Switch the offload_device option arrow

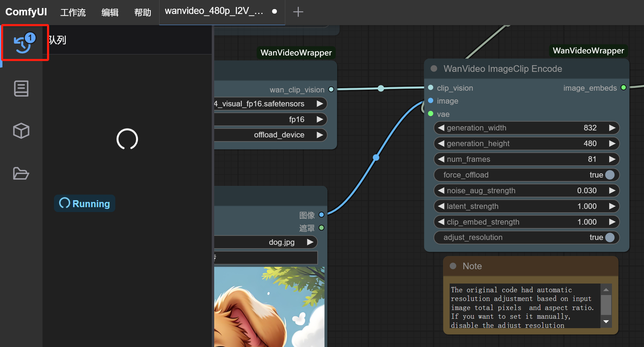[319, 135]
